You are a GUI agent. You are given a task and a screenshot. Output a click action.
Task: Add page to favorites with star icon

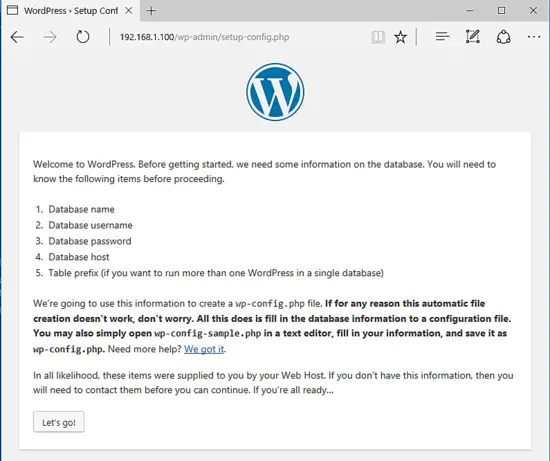tap(400, 37)
